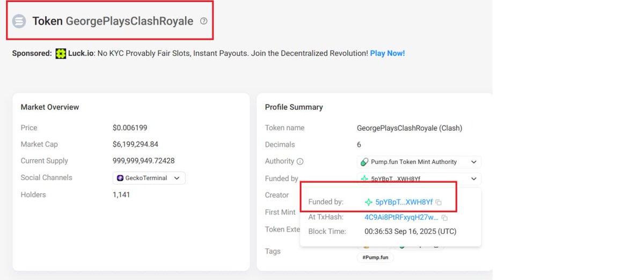
Task: Copy the 4C9Ai8PtRFxyqH27w transaction hash
Action: click(444, 218)
